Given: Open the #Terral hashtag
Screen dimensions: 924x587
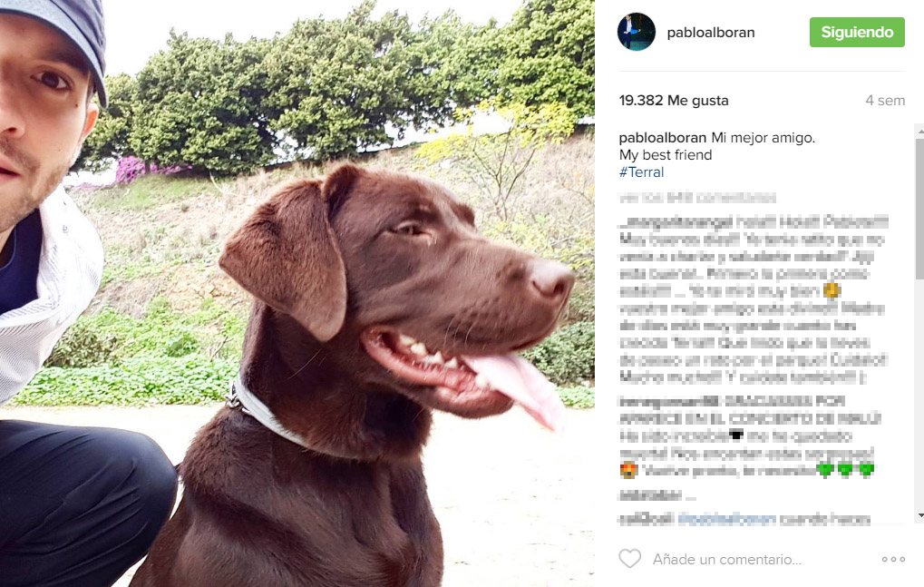Looking at the screenshot, I should pos(641,172).
